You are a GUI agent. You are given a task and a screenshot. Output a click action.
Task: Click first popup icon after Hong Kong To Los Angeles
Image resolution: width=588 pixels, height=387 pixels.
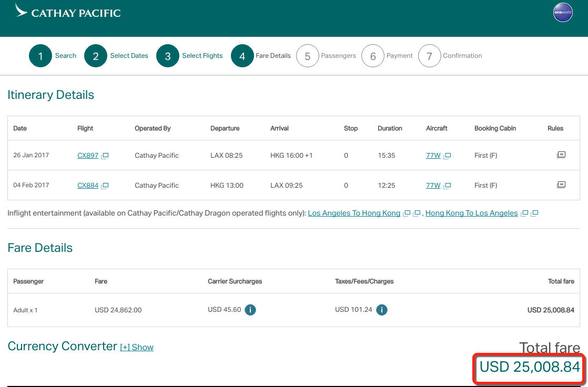(x=524, y=213)
